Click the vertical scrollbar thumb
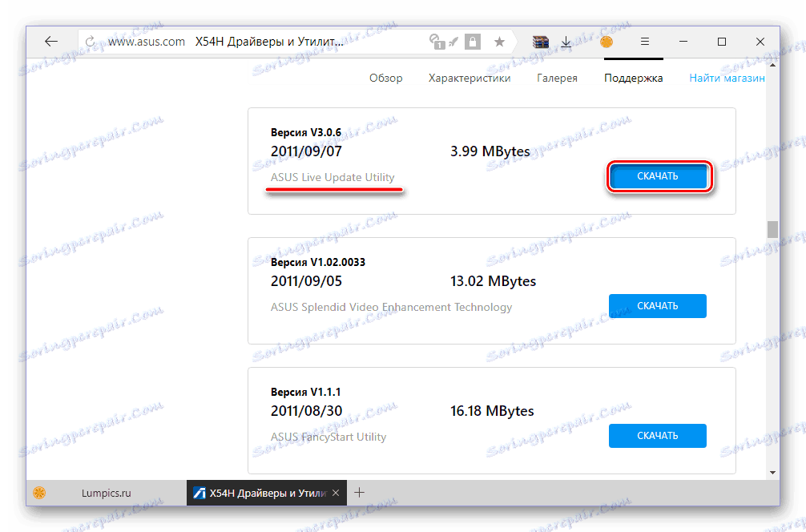 tap(772, 229)
